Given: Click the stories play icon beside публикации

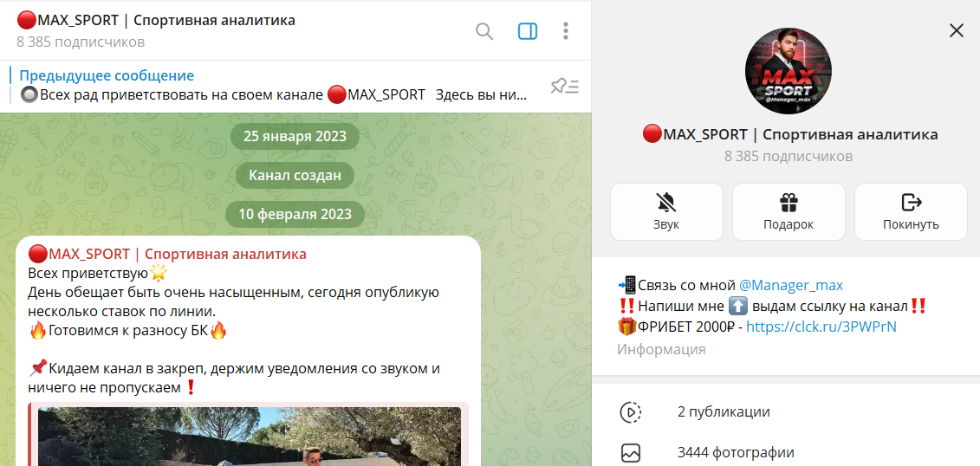Looking at the screenshot, I should point(630,411).
